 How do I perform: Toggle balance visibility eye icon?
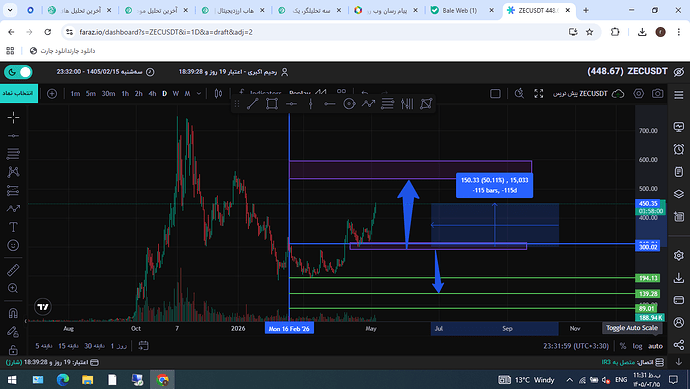pos(679,72)
